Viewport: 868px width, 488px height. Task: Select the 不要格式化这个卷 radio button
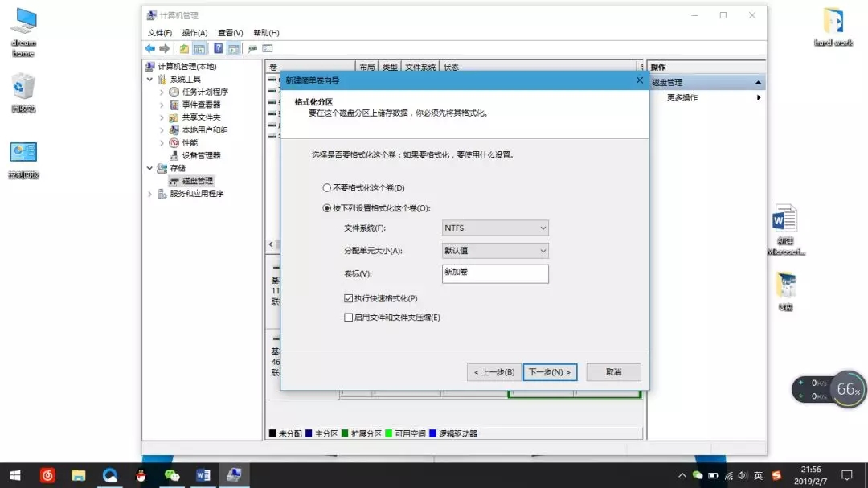tap(325, 189)
